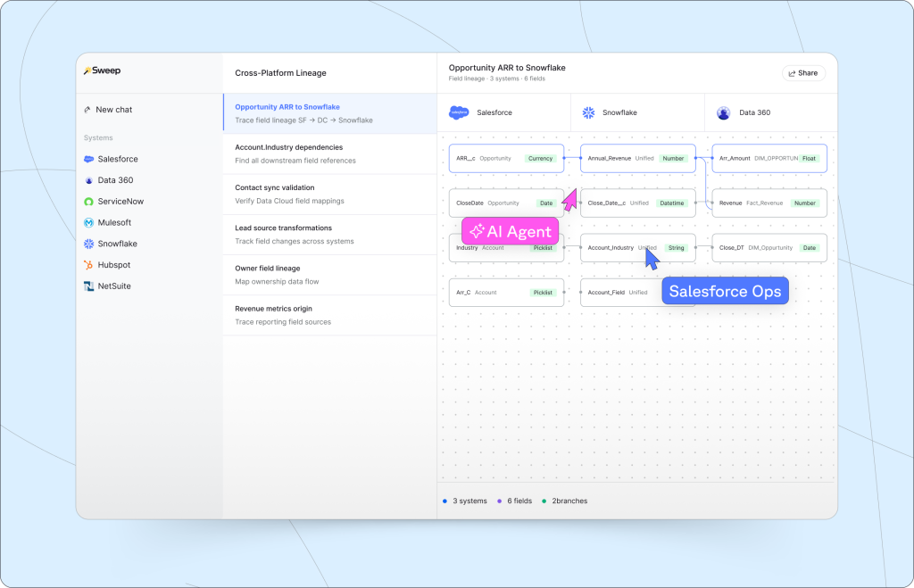Screen dimensions: 914x588
Task: Click the Snowflake logo in column header
Action: click(589, 112)
